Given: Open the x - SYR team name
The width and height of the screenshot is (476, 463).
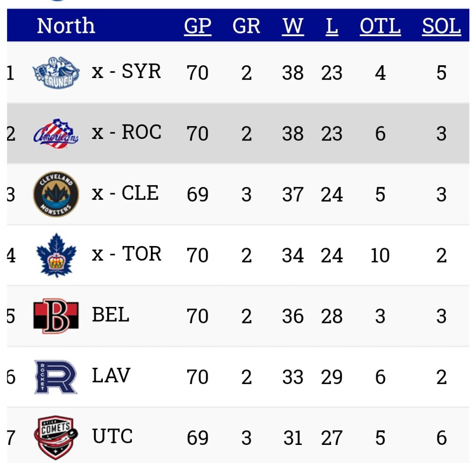Looking at the screenshot, I should tap(126, 71).
